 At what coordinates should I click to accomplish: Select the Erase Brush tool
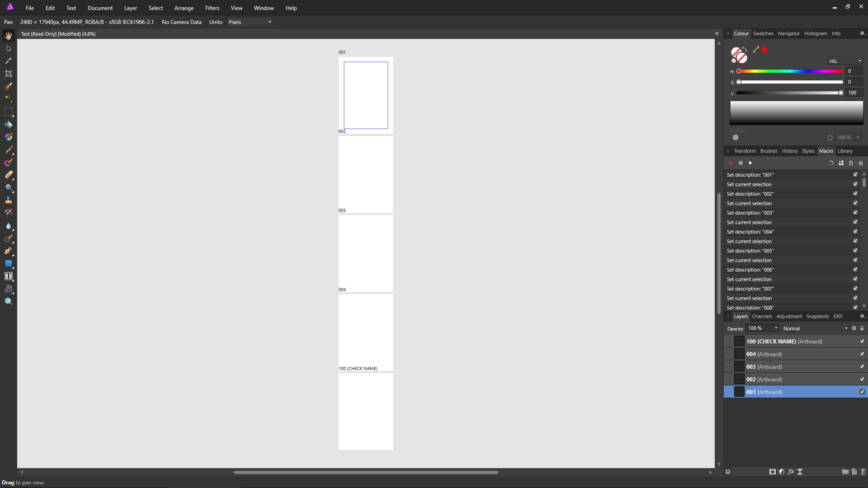(x=9, y=175)
